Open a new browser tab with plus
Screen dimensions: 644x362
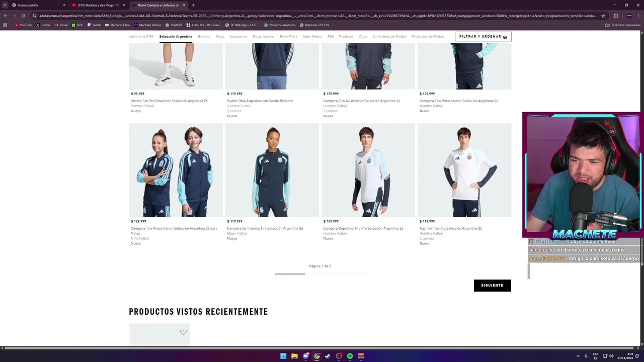coord(193,5)
